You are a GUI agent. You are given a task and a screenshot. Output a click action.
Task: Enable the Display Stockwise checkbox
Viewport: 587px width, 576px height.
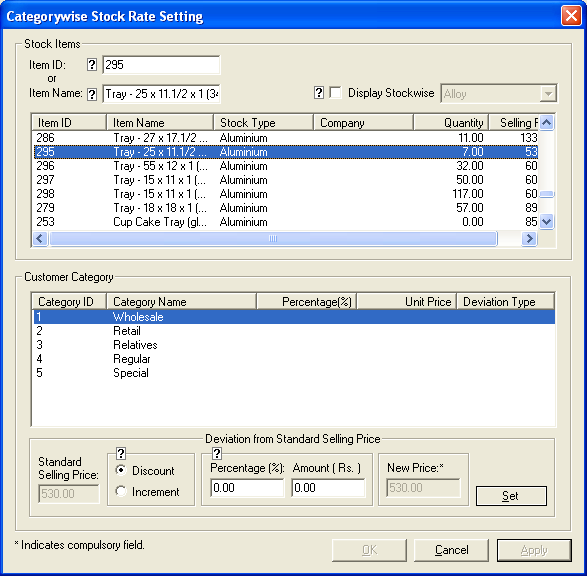click(335, 92)
